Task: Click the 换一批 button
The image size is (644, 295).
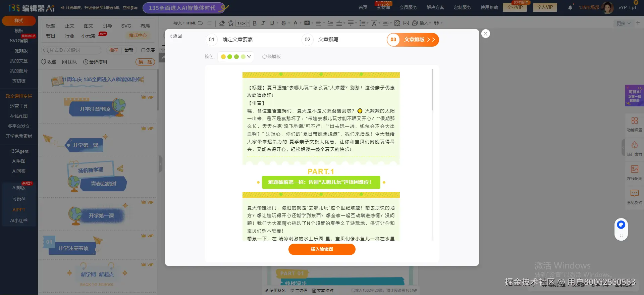Action: [x=145, y=62]
